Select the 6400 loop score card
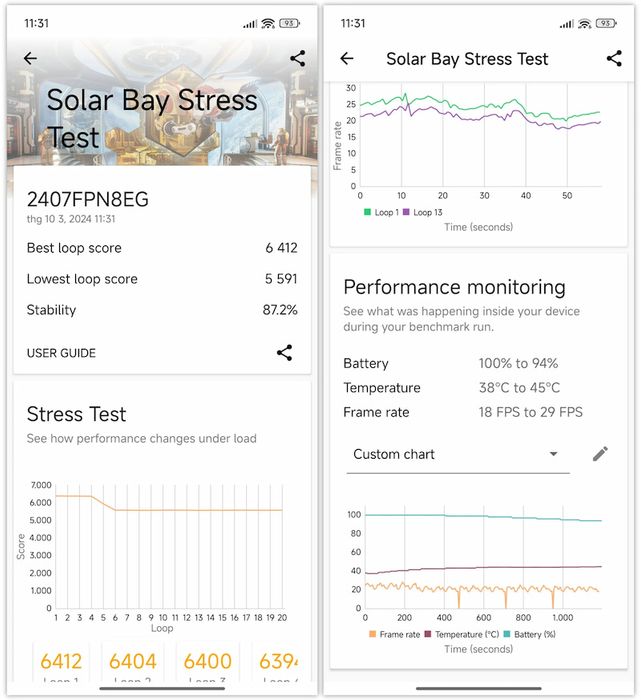 [208, 662]
